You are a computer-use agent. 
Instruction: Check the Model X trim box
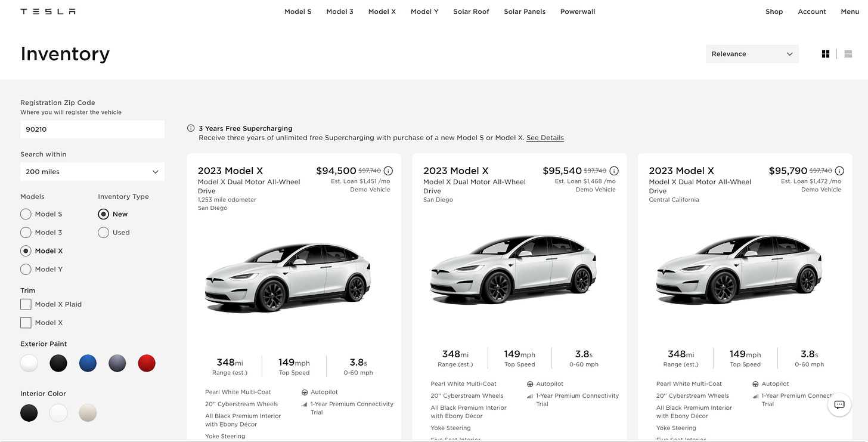pos(26,323)
